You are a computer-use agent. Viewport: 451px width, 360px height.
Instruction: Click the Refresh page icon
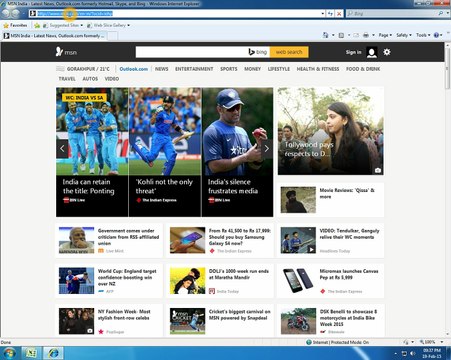(330, 14)
